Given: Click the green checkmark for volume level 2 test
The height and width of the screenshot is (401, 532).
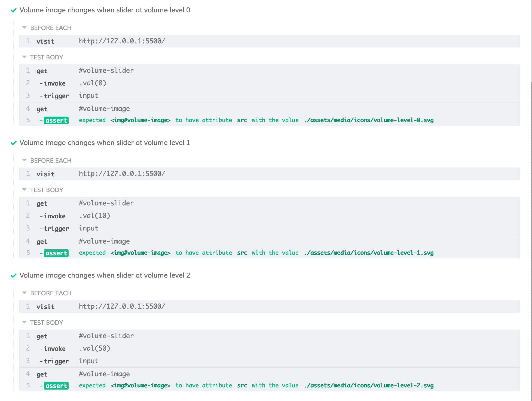Looking at the screenshot, I should tap(14, 276).
